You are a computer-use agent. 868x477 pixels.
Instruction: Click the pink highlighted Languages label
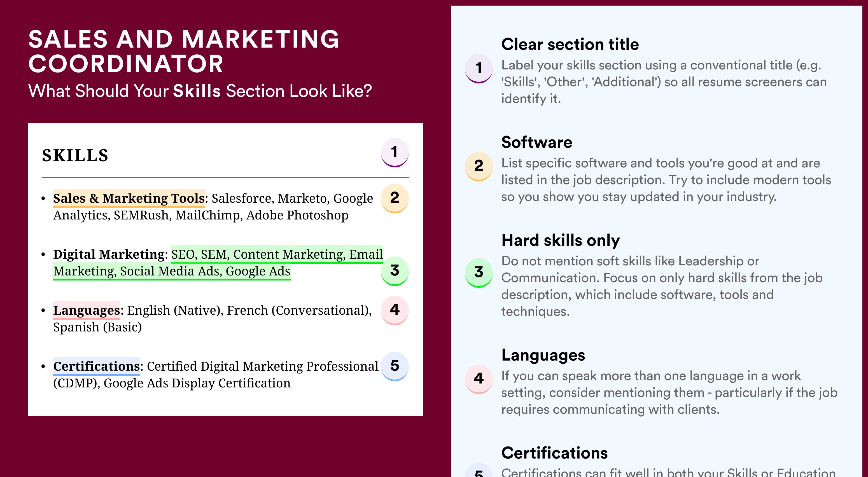(87, 310)
